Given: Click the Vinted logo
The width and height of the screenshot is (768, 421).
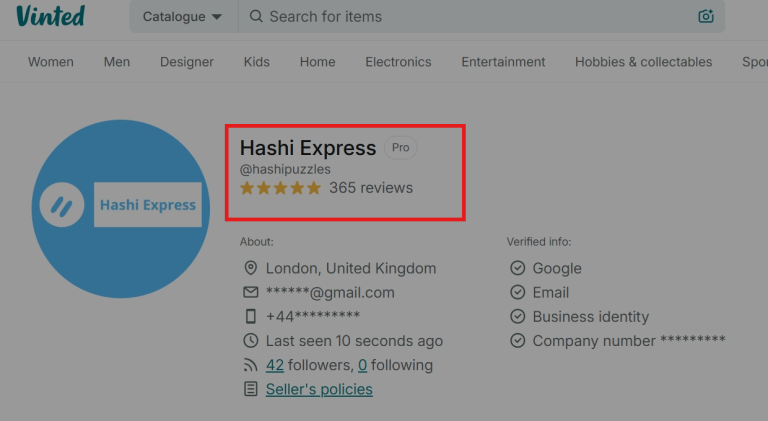Looking at the screenshot, I should [50, 16].
